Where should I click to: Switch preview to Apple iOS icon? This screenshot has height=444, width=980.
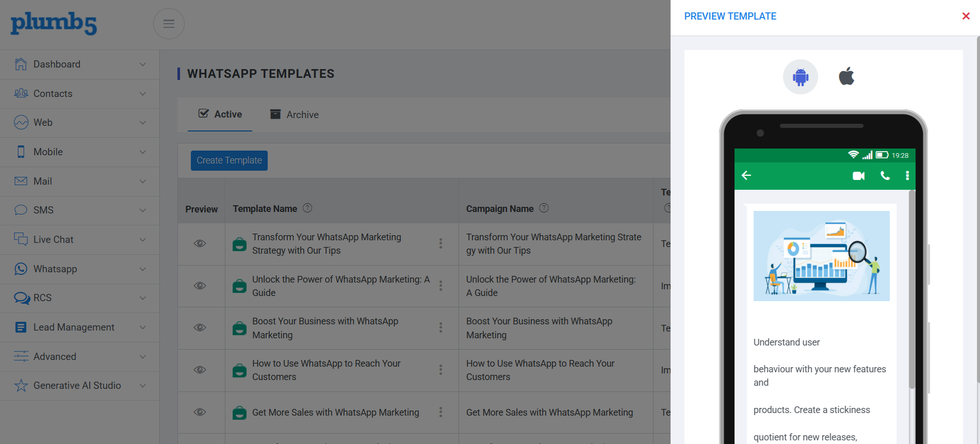point(846,76)
